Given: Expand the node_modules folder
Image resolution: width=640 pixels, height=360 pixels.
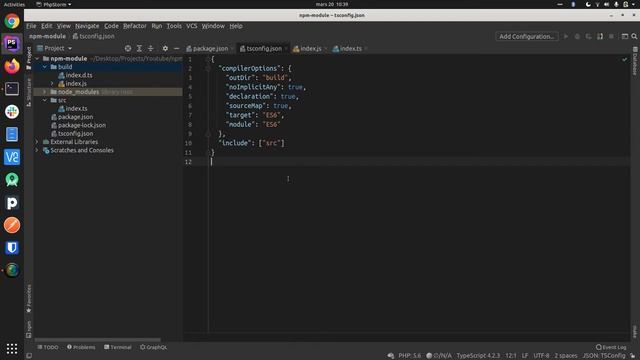Looking at the screenshot, I should [45, 92].
